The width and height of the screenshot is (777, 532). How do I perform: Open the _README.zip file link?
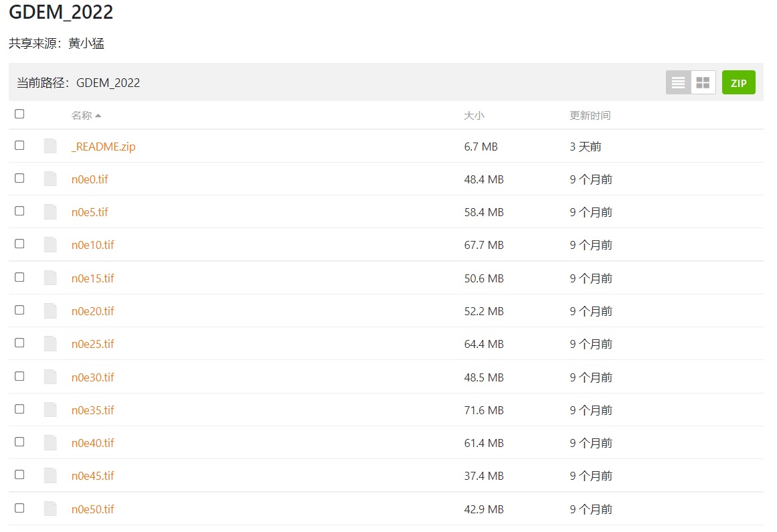point(103,147)
